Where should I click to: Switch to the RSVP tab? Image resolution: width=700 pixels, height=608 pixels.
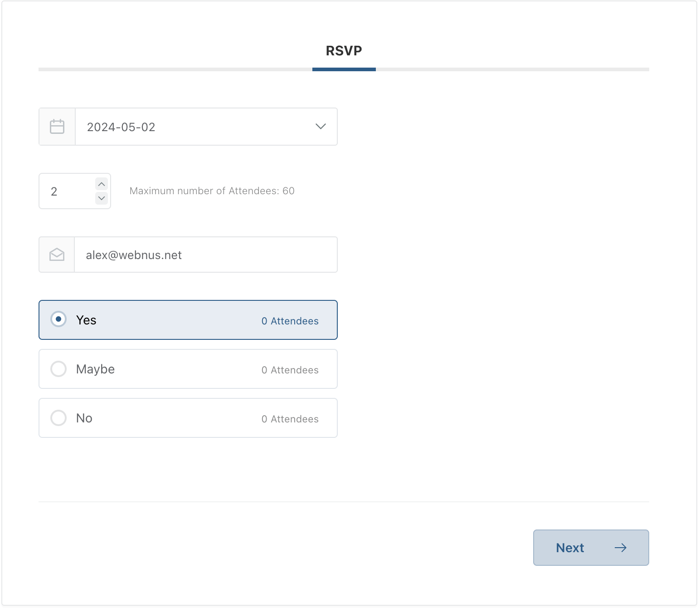(x=344, y=51)
